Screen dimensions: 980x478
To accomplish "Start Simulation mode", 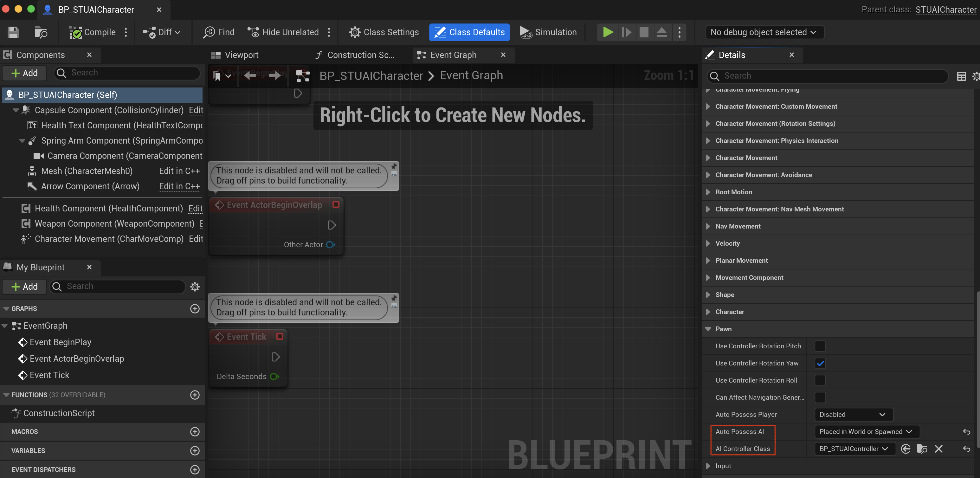I will (x=548, y=32).
